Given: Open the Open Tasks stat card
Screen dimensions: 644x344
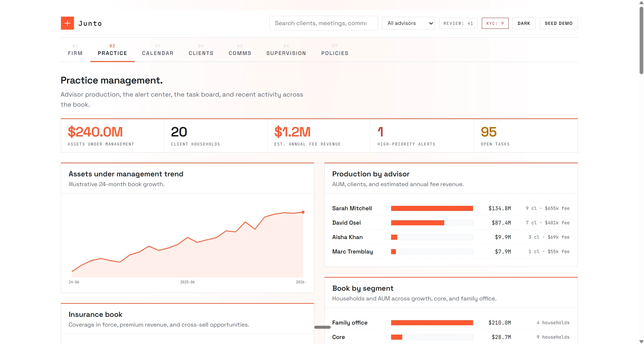Looking at the screenshot, I should pos(525,136).
